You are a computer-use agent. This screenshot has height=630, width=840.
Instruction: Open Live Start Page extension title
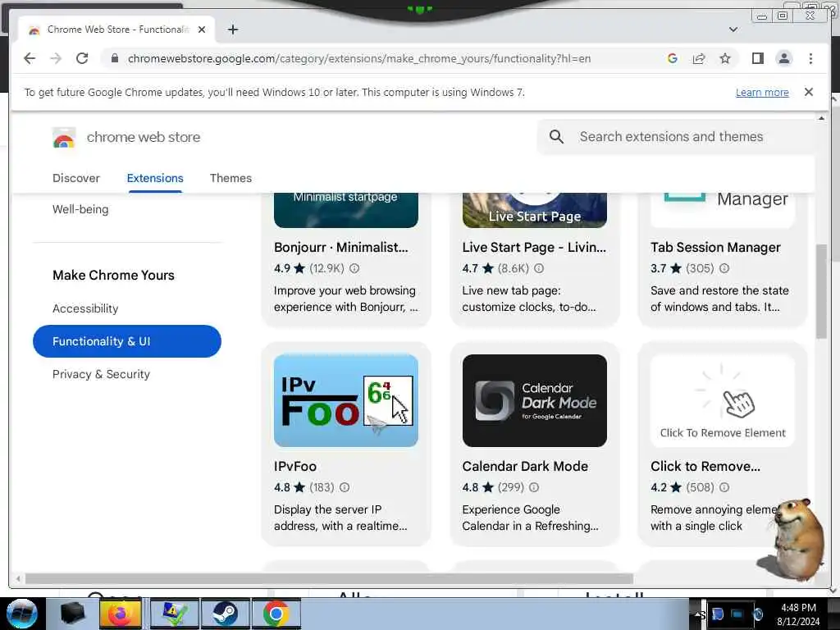(x=534, y=247)
